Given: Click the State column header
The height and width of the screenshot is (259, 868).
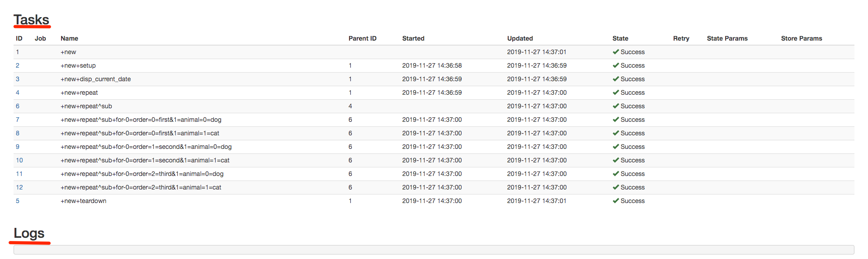Looking at the screenshot, I should (620, 38).
